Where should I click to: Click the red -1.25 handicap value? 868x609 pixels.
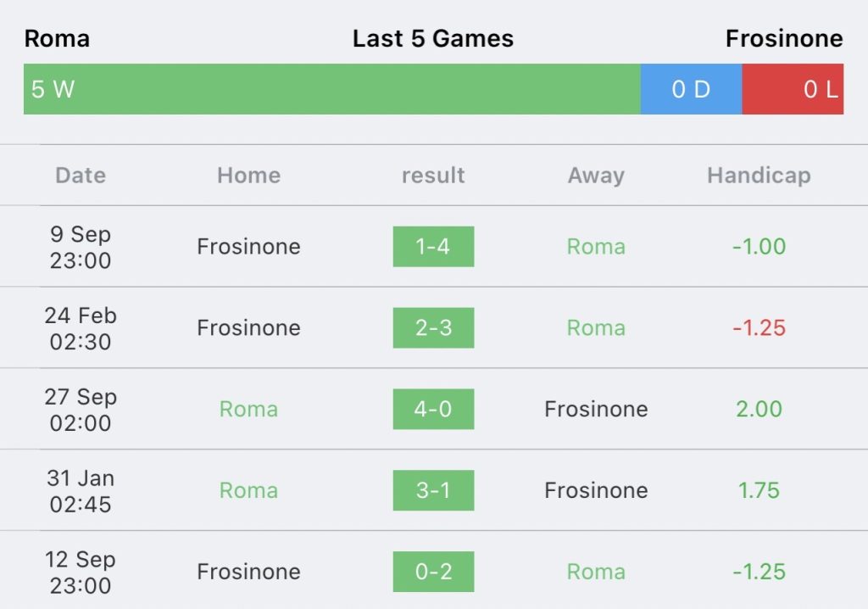(759, 328)
